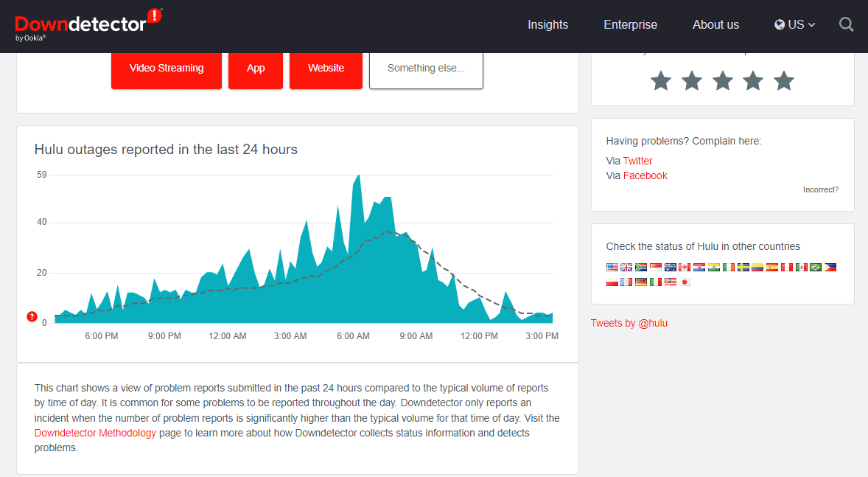Select the Canada flag
Image resolution: width=868 pixels, height=477 pixels.
[x=685, y=268]
